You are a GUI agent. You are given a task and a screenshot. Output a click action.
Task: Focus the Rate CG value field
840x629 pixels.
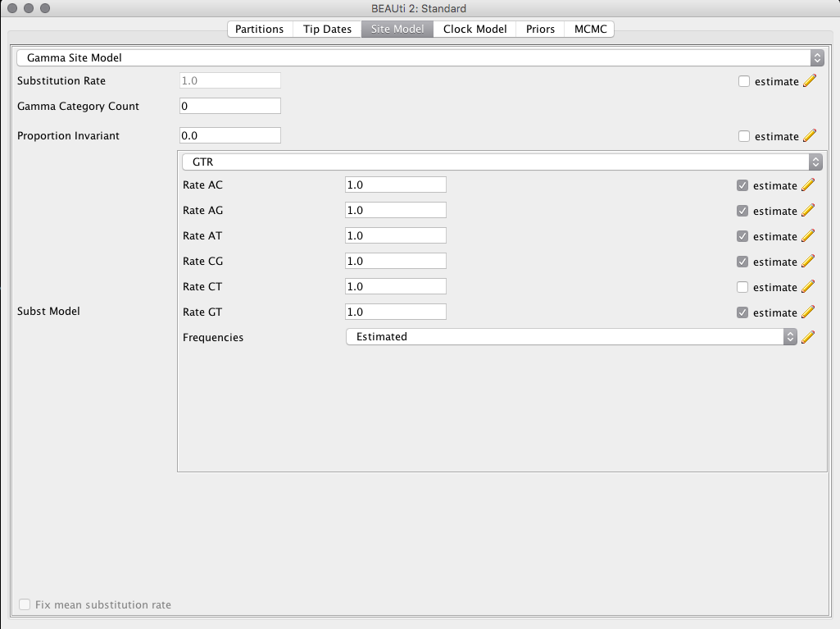[x=395, y=261]
